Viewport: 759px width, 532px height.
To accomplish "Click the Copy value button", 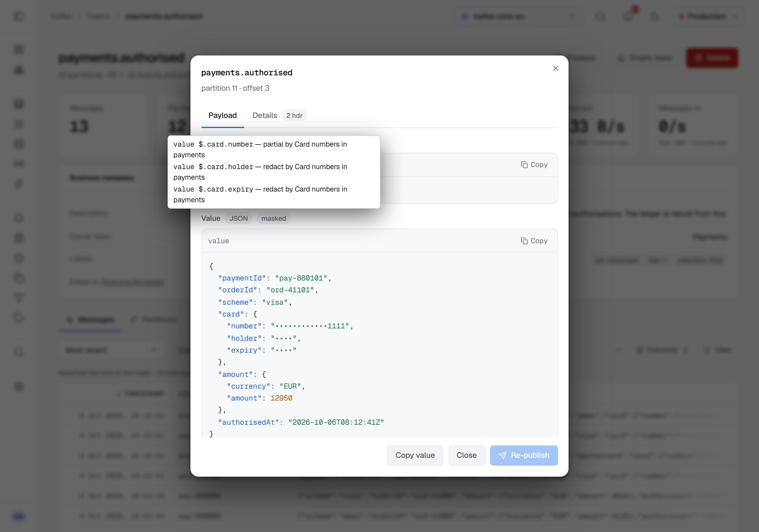I will (x=415, y=455).
